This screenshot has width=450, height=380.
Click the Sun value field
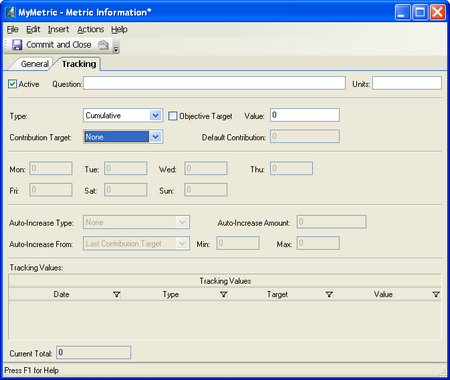point(206,190)
